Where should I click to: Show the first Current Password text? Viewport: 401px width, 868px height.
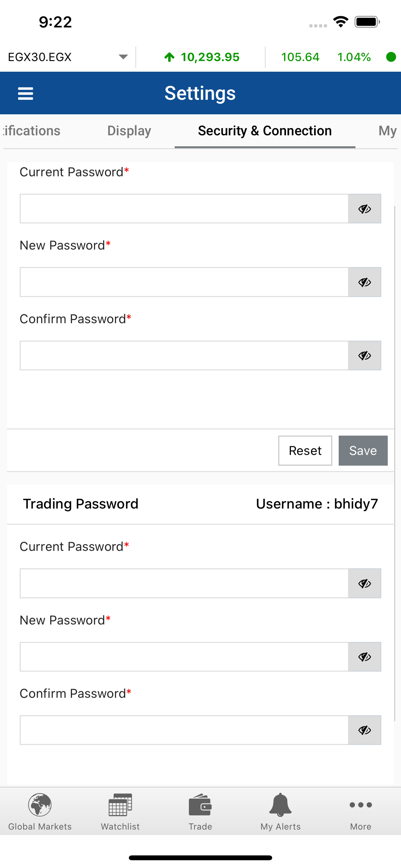pos(365,209)
